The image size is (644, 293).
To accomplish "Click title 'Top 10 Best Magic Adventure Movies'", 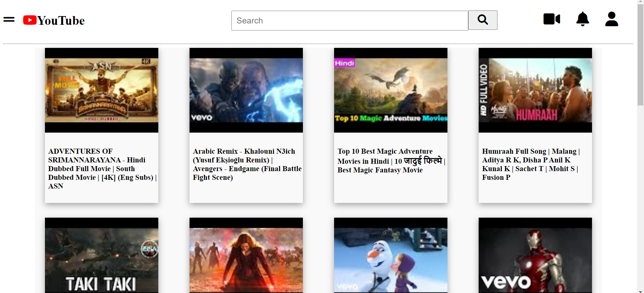I will (x=391, y=160).
